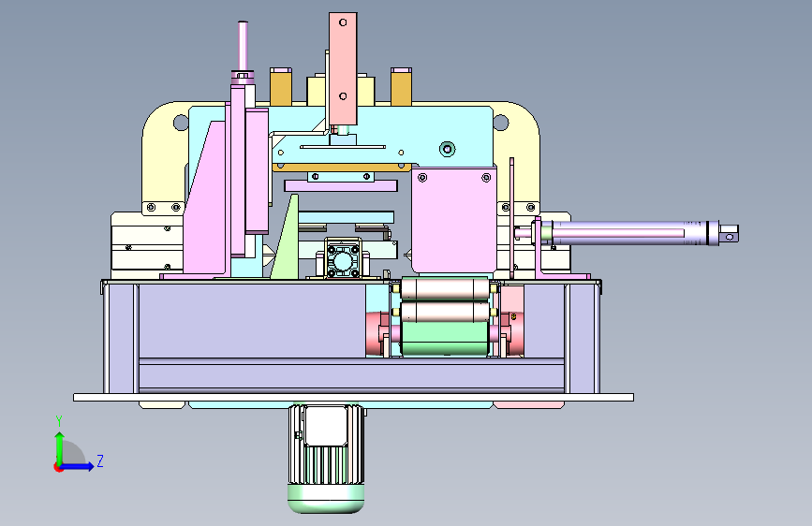
Task: Click the right bolt on the pink cover plate
Action: click(x=486, y=178)
